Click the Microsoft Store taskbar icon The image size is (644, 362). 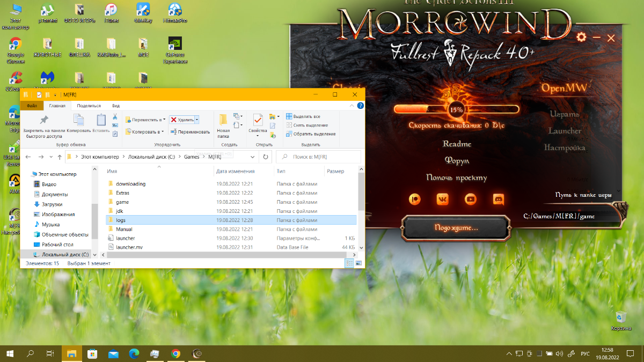[x=92, y=353]
